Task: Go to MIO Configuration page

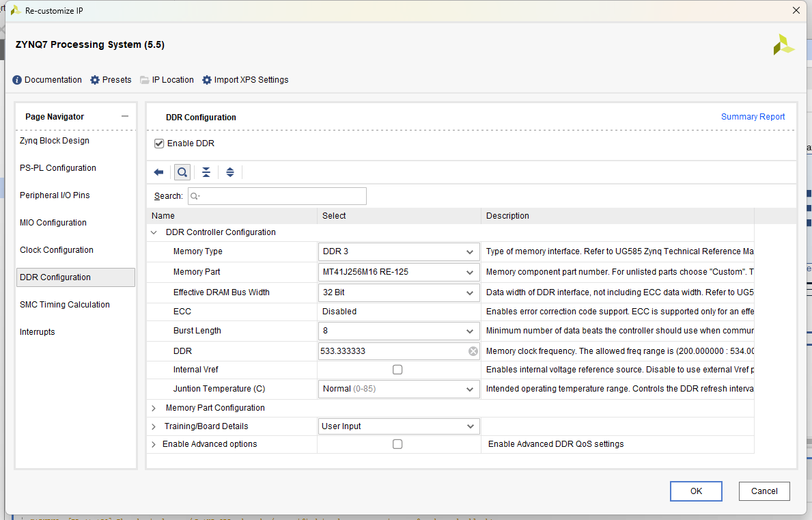Action: tap(53, 223)
